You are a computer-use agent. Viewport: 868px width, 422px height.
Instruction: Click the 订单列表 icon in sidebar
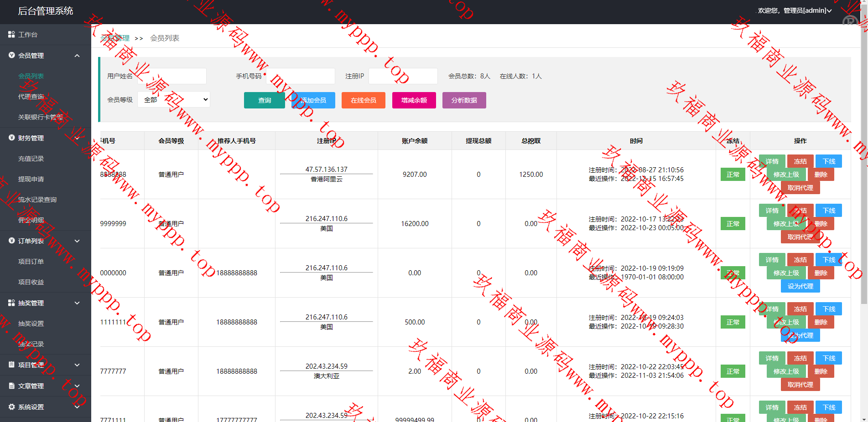coord(11,241)
